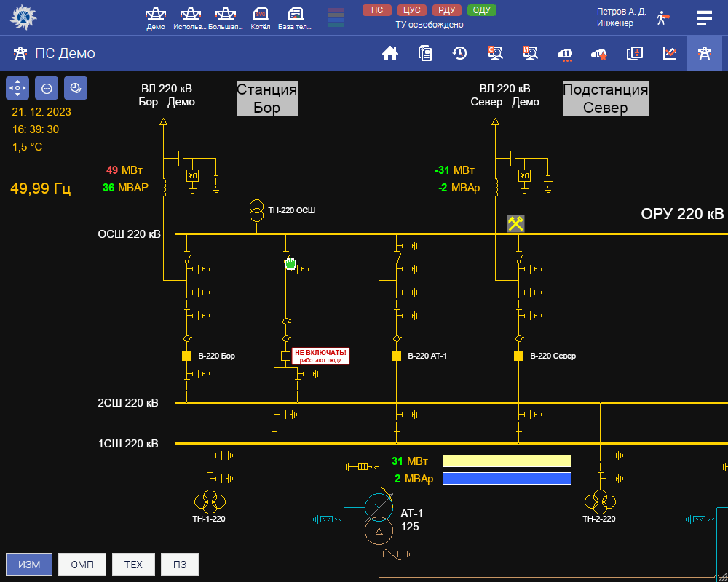Switch to the ИЗМ tab
Screen dimensions: 728x582
tap(29, 565)
